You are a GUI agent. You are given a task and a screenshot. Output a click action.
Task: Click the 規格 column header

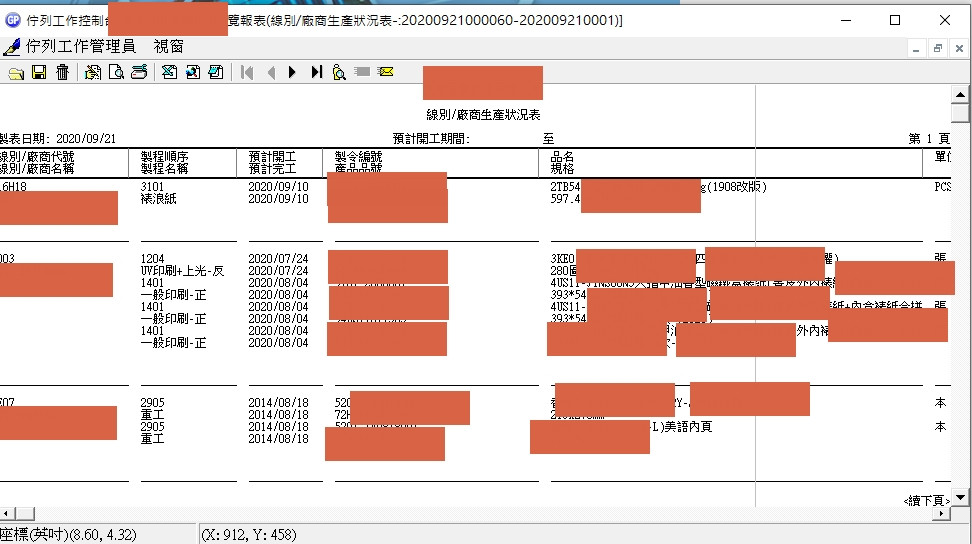pos(562,169)
